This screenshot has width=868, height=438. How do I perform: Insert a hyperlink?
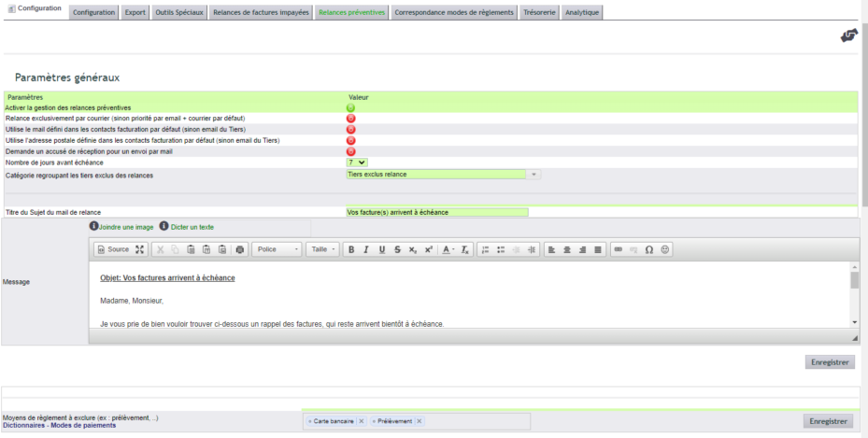619,249
